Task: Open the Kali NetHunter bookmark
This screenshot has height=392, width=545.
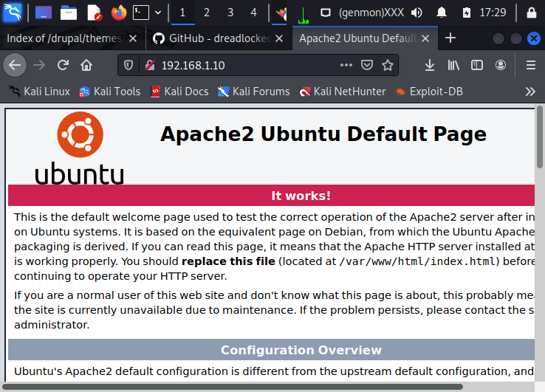Action: pos(343,92)
